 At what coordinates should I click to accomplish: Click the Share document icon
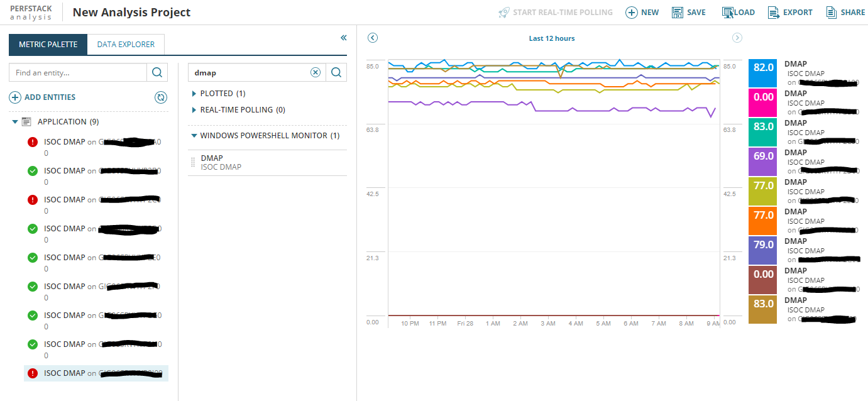tap(832, 13)
